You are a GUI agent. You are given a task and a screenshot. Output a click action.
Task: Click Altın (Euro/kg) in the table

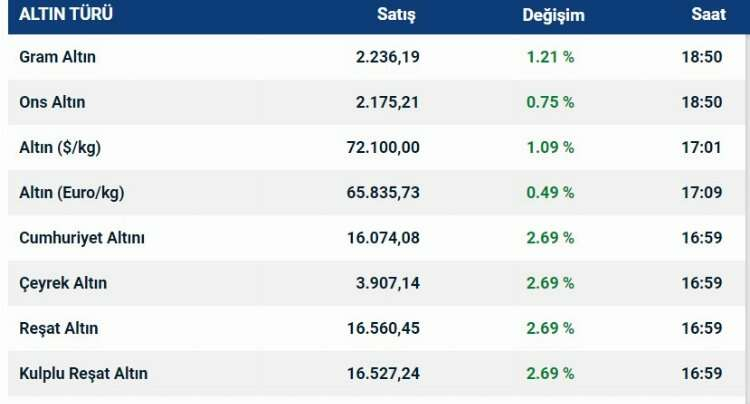point(72,192)
